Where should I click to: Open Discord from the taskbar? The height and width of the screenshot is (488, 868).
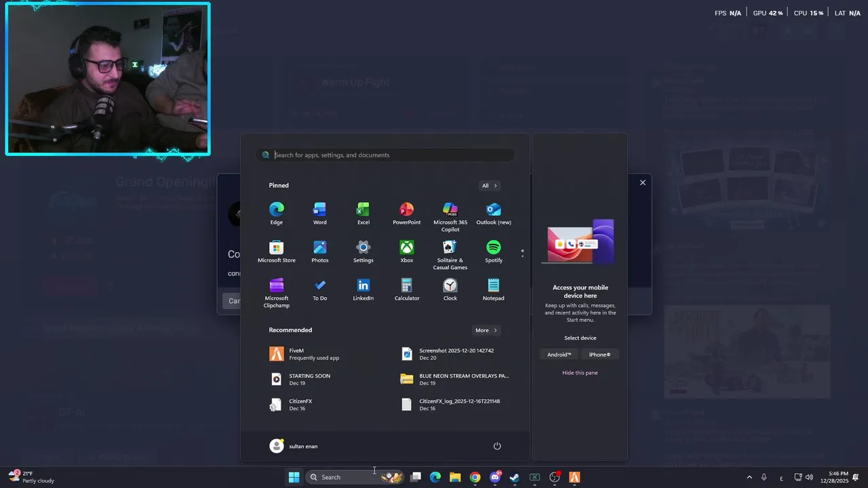(x=495, y=477)
